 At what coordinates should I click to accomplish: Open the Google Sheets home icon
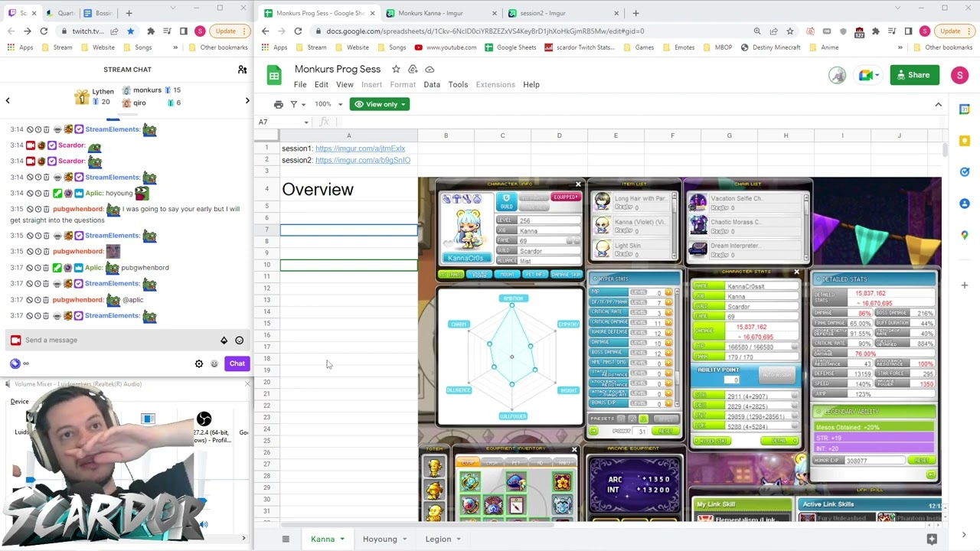273,75
